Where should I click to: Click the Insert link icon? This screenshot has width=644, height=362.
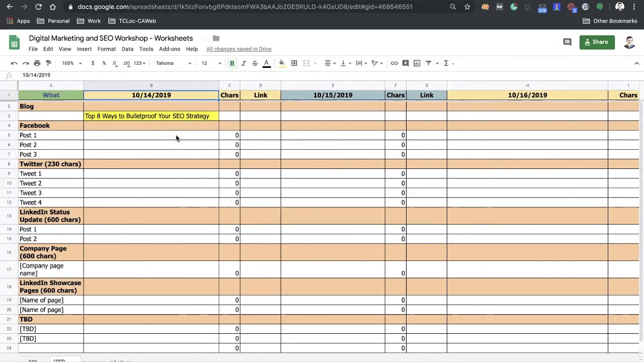point(394,63)
